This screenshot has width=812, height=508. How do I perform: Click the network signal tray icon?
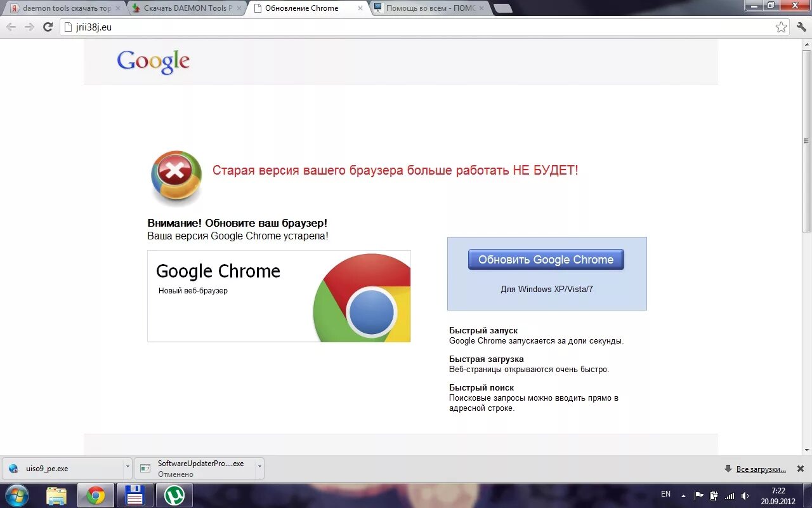pyautogui.click(x=730, y=495)
